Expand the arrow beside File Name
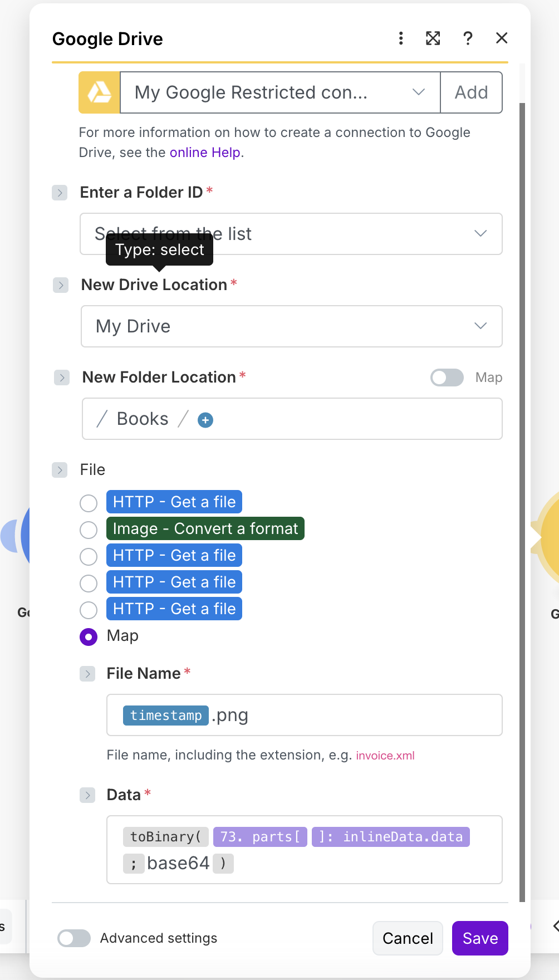This screenshot has height=980, width=559. (87, 674)
